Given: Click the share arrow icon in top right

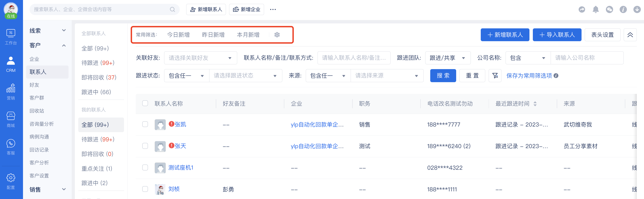Looking at the screenshot, I should 582,9.
